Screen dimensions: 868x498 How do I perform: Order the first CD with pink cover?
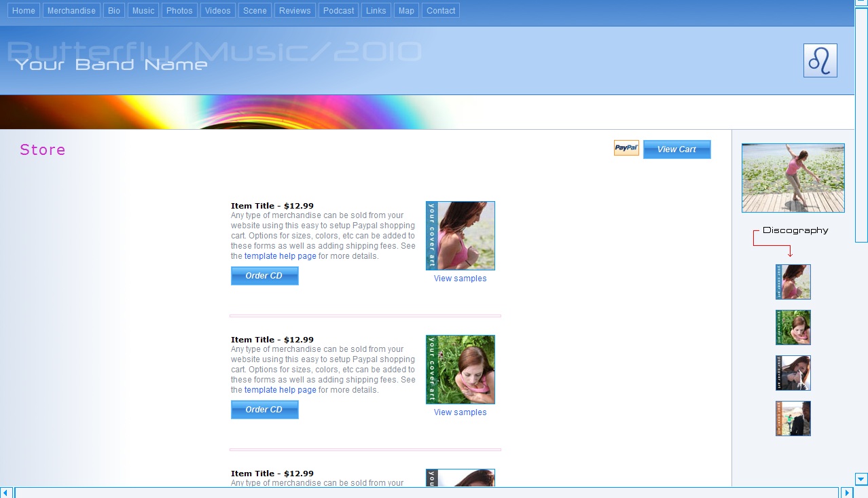(x=265, y=276)
